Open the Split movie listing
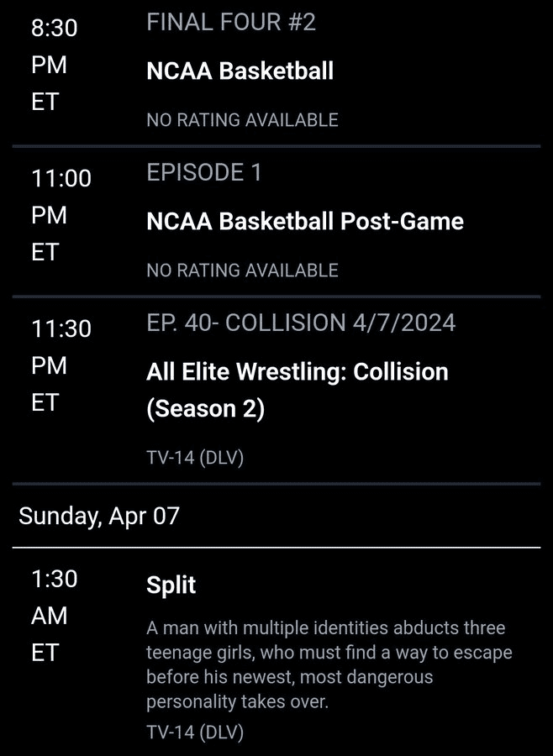This screenshot has height=756, width=553. coord(170,584)
